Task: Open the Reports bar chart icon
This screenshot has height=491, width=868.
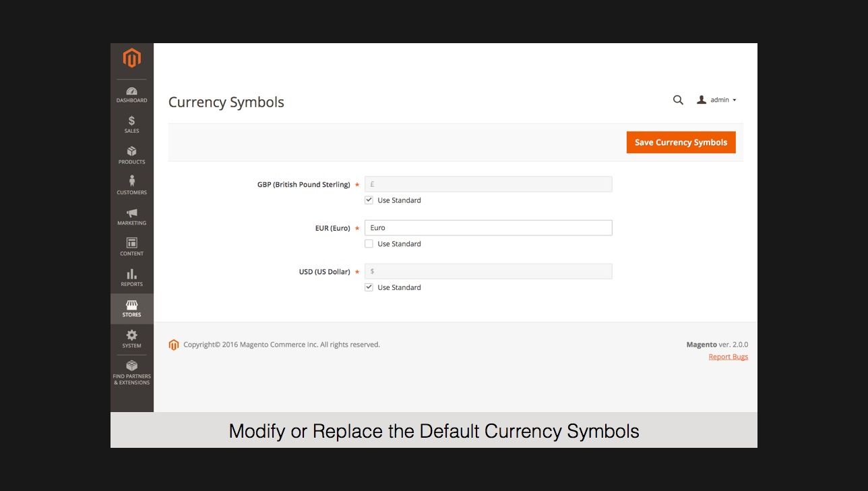Action: tap(132, 274)
